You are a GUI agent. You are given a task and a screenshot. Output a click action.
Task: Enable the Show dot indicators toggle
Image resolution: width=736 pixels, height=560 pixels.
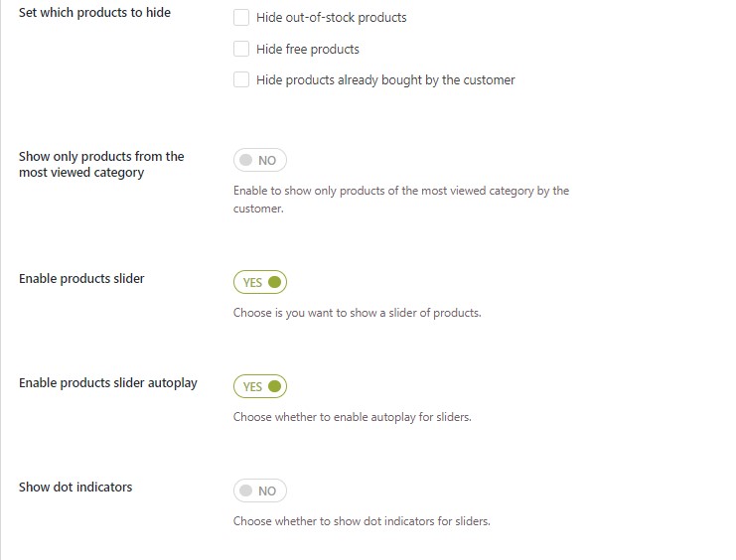(260, 490)
